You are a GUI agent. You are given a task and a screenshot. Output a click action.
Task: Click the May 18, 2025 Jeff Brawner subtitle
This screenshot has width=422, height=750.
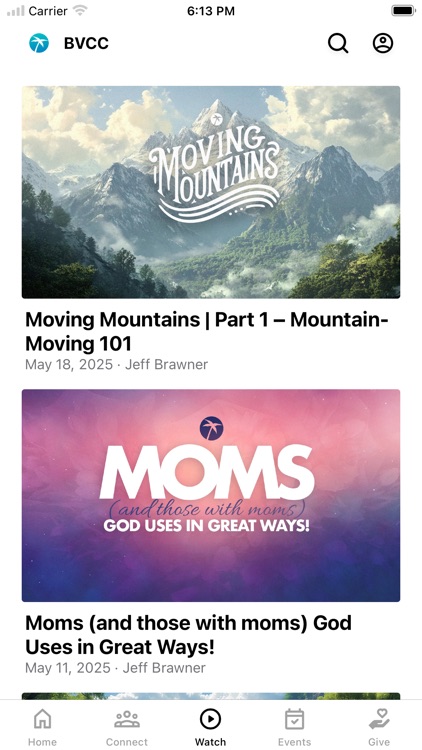(116, 364)
